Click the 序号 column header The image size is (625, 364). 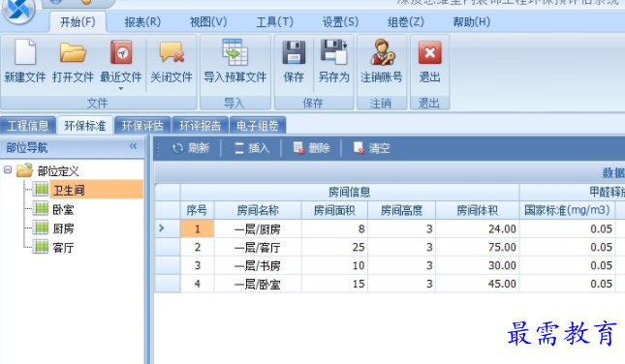[x=198, y=210]
